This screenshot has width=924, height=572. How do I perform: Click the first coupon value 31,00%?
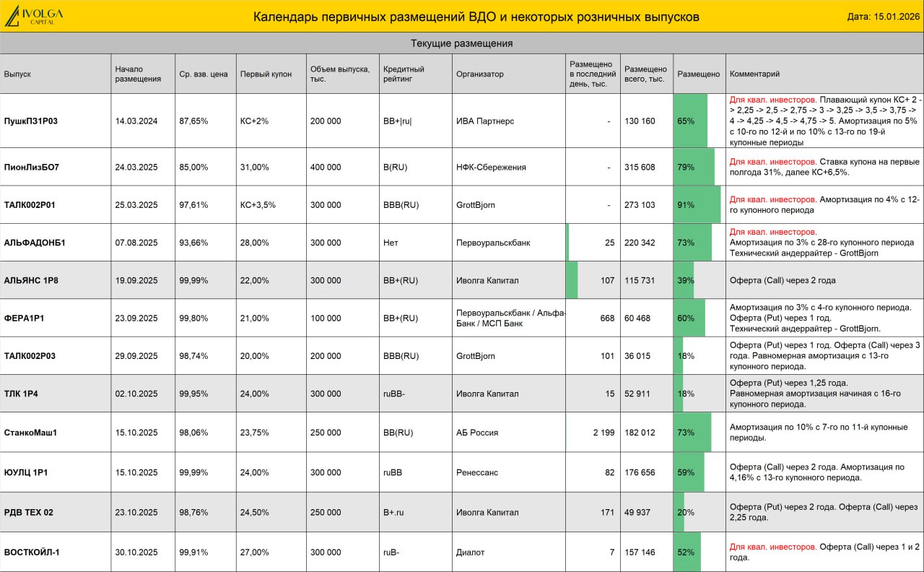255,167
